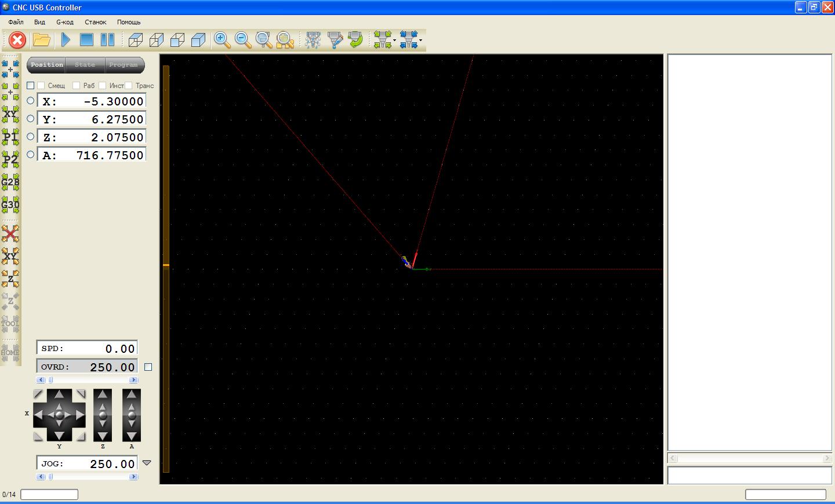
Task: Zoom in with the plus magnifier
Action: (x=222, y=40)
